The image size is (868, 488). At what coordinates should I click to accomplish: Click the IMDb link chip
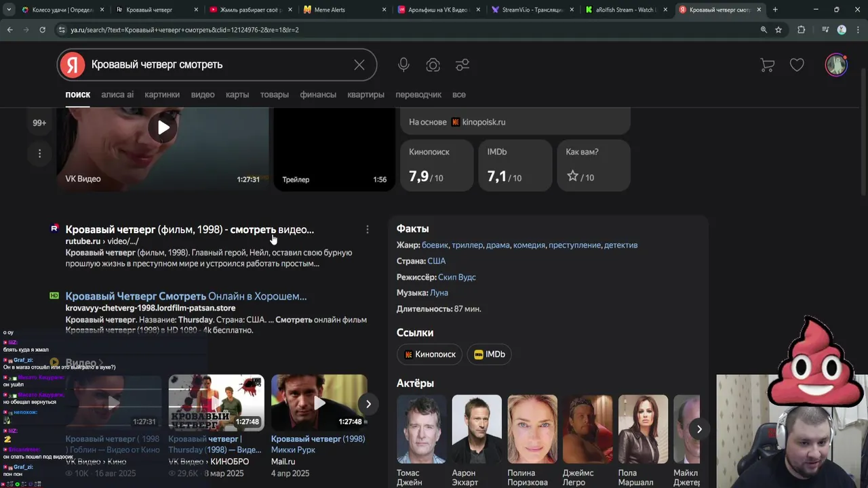(x=489, y=354)
